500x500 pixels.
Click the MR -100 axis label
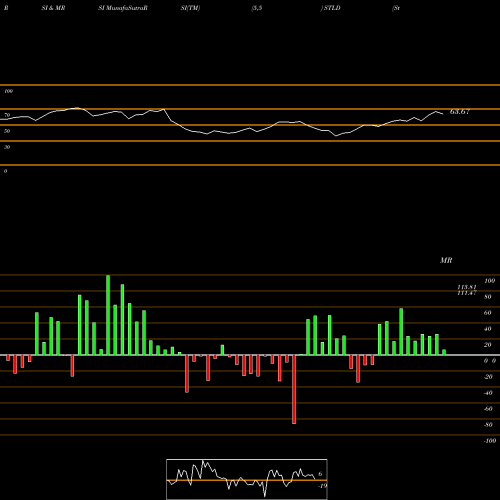click(490, 441)
